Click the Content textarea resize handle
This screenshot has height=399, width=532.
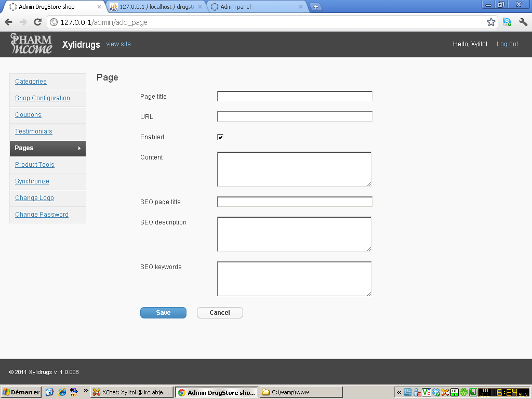[369, 184]
